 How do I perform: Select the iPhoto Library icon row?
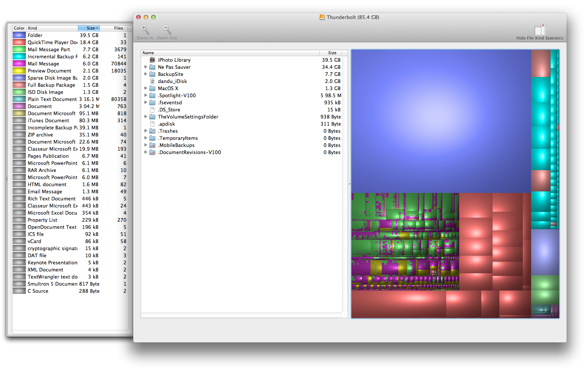pyautogui.click(x=152, y=60)
